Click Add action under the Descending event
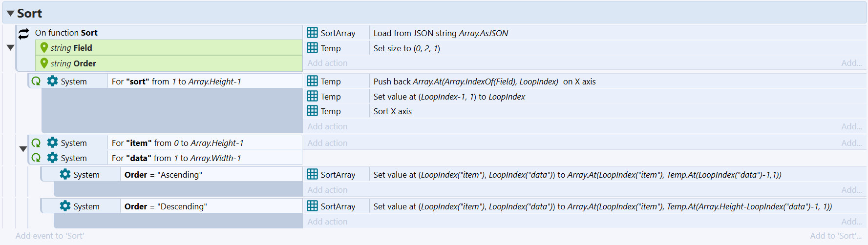Image resolution: width=868 pixels, height=245 pixels. click(327, 222)
